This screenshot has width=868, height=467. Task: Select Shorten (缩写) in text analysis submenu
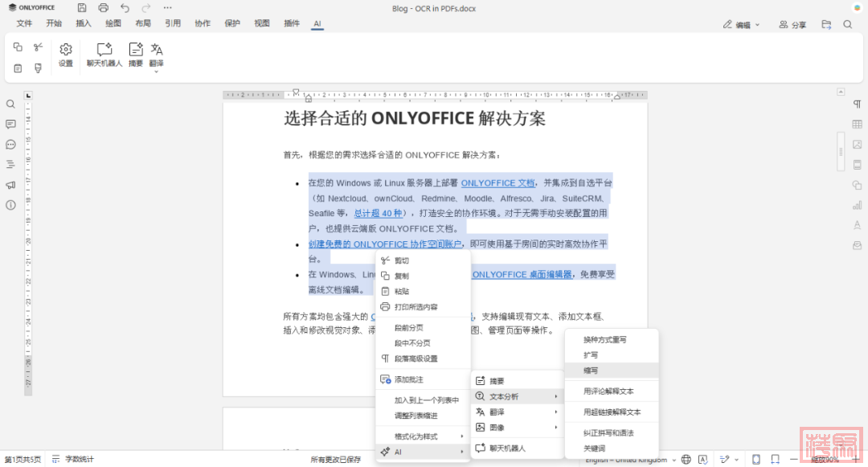pos(611,371)
